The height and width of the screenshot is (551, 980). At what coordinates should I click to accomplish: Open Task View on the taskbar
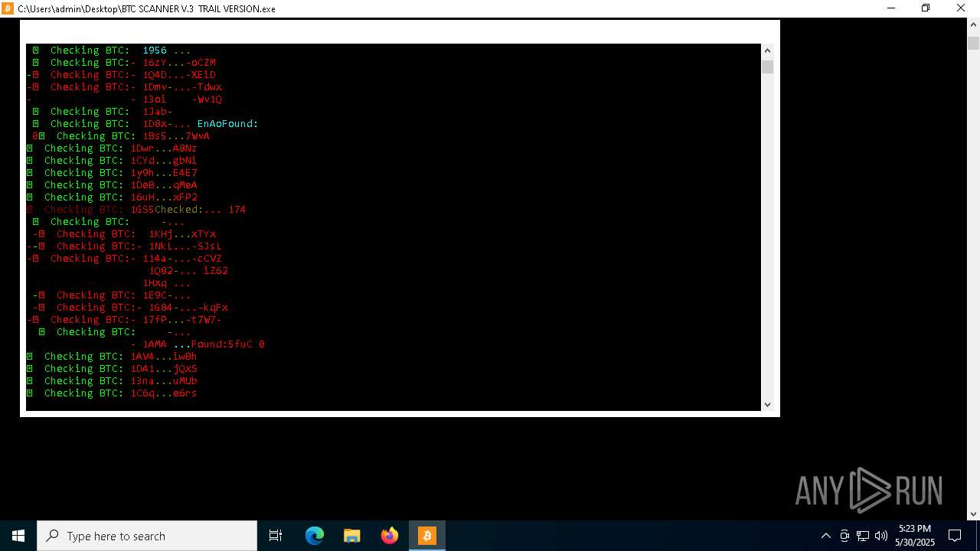click(x=276, y=536)
